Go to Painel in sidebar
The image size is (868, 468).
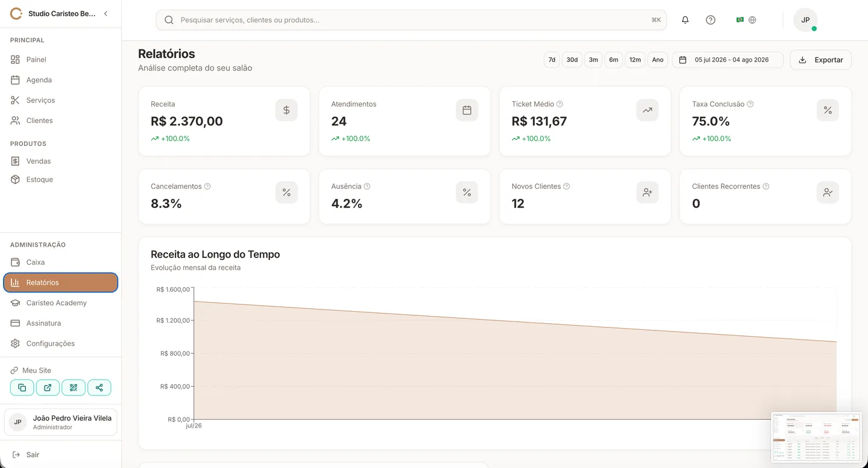60,60
